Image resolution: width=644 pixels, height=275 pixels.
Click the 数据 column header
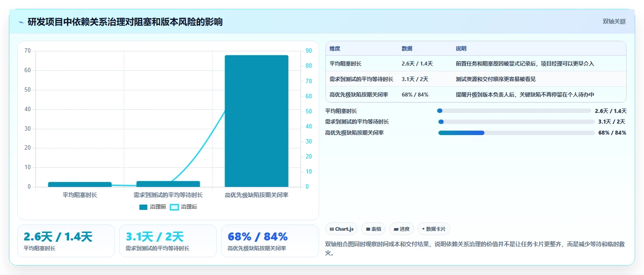pos(407,49)
